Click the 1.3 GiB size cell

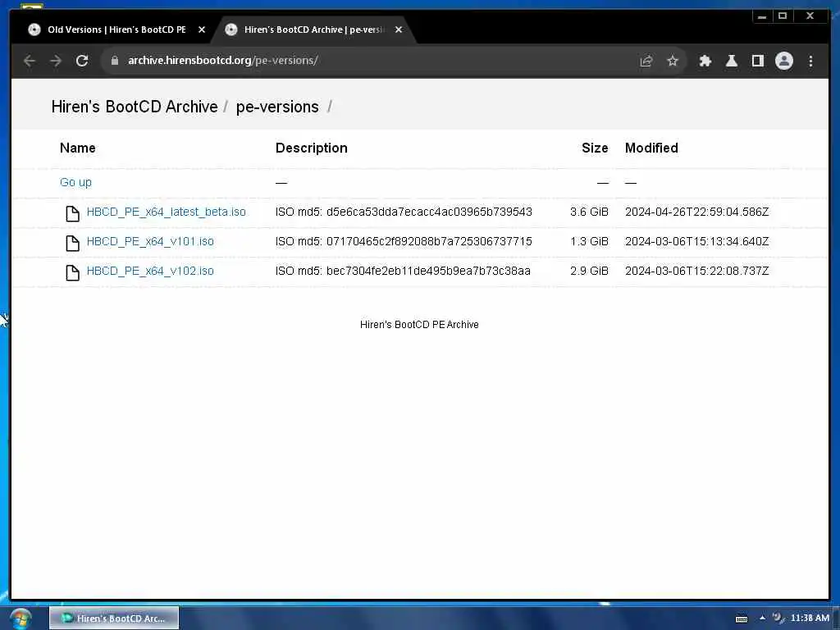pos(589,242)
